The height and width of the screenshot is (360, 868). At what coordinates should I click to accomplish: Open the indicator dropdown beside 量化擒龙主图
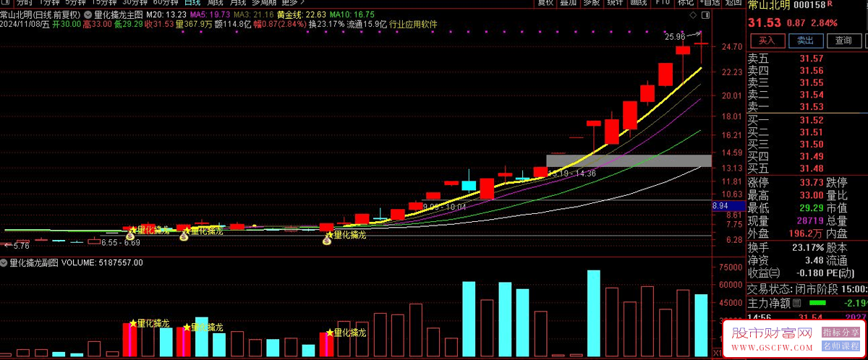[x=87, y=14]
